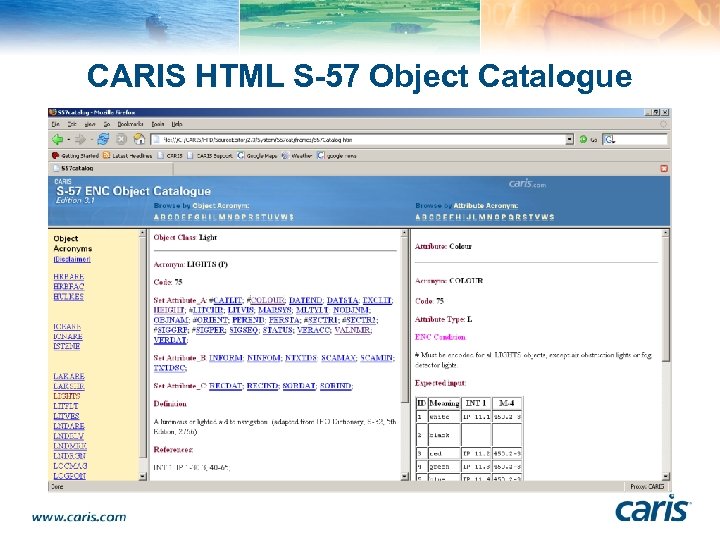Click the 'white' cell in Expected input table

[444, 417]
